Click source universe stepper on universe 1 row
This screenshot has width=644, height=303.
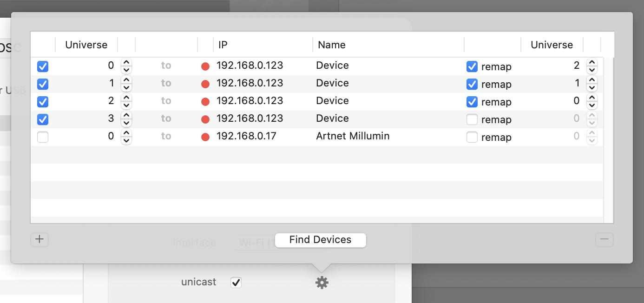(x=126, y=84)
